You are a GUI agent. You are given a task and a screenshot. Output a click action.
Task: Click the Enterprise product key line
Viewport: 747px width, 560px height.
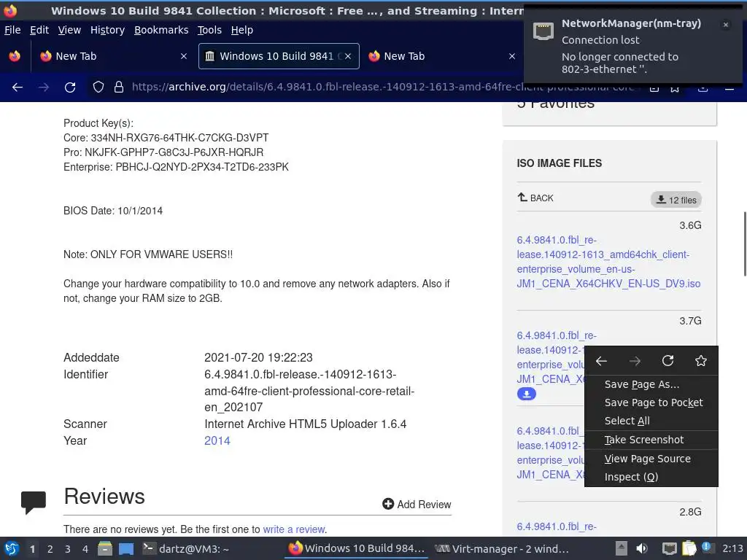pos(177,167)
